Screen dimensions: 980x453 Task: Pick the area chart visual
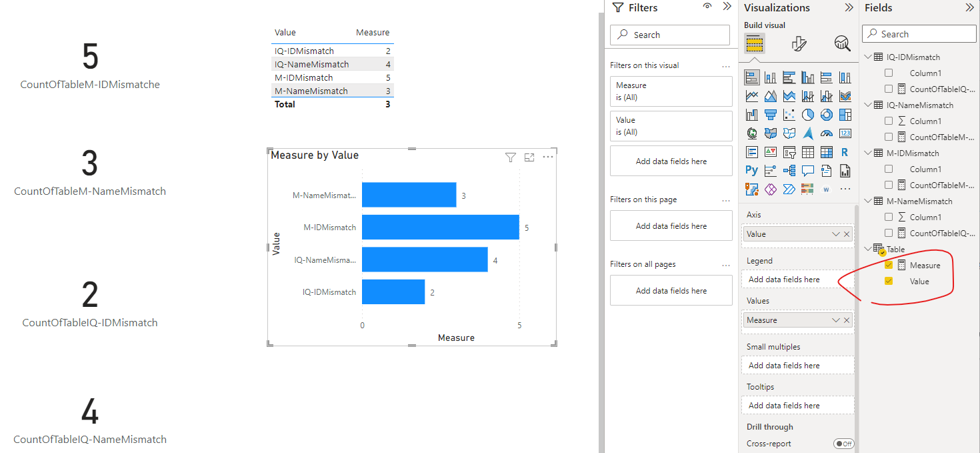[x=771, y=96]
